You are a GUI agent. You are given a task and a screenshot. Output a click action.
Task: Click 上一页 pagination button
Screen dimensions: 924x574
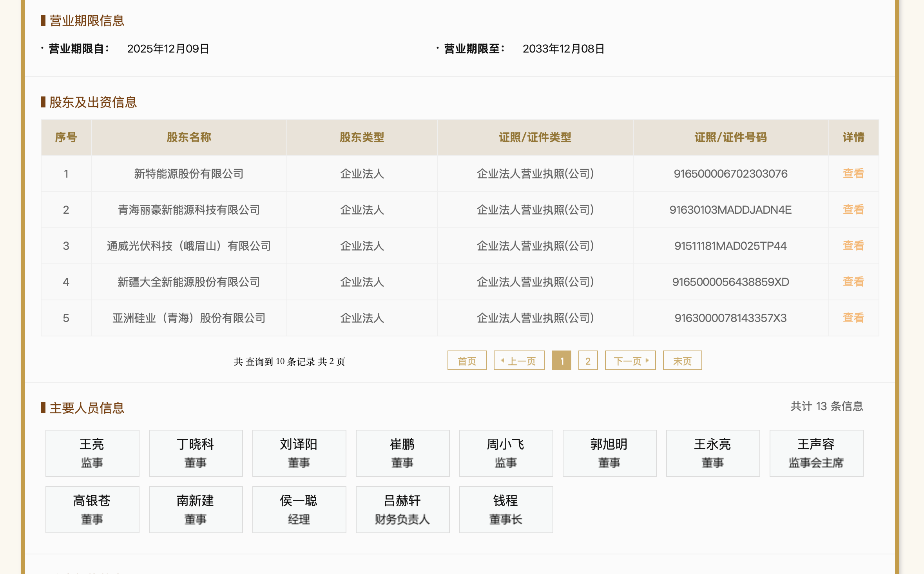pos(519,360)
